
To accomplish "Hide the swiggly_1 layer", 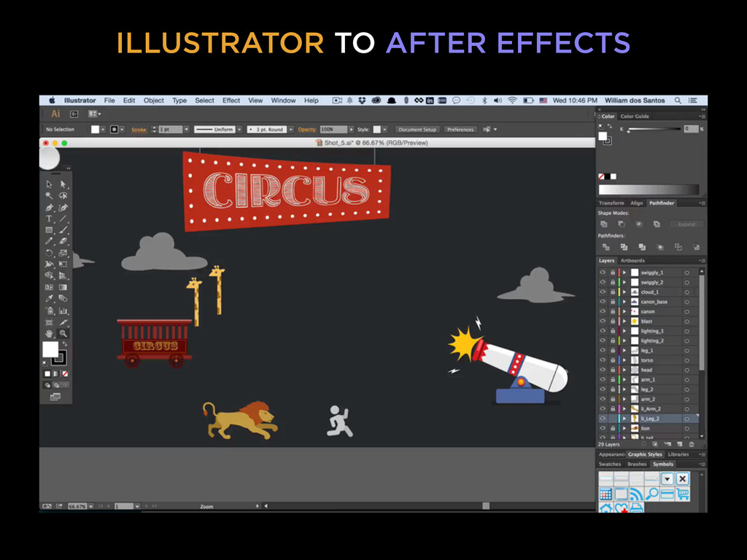I will point(603,273).
